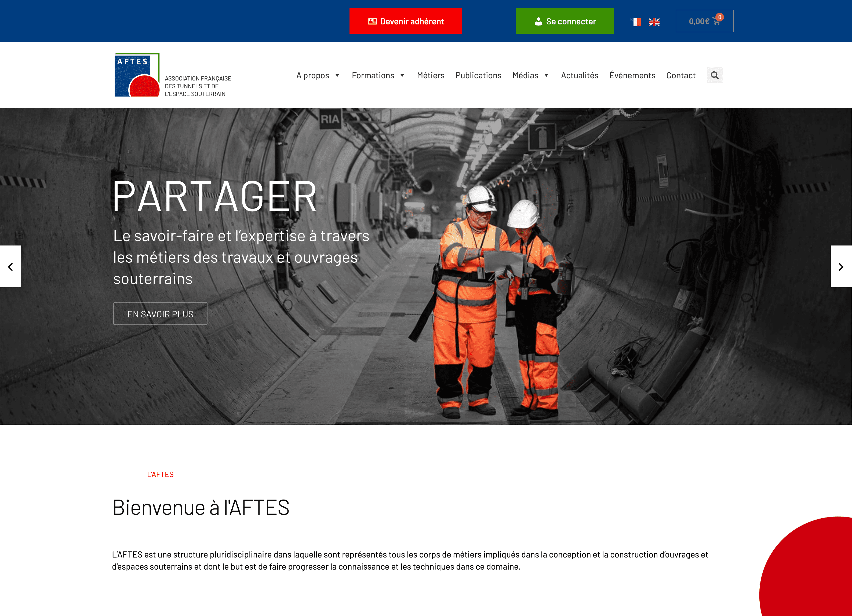This screenshot has height=616, width=852.
Task: Go to the Événements page
Action: coord(632,75)
